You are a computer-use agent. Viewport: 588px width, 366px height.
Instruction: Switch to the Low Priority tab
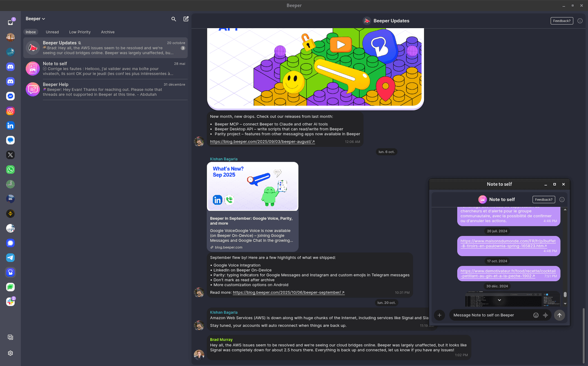click(80, 32)
